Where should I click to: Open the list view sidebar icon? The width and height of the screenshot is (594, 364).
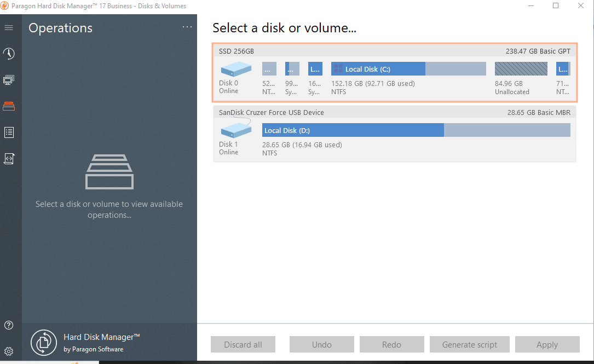click(x=9, y=132)
